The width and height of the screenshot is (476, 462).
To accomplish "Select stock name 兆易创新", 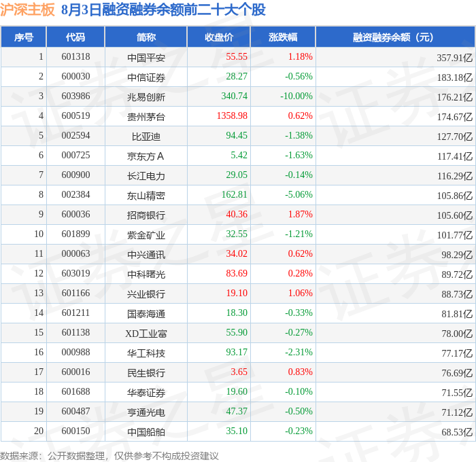I will [146, 96].
